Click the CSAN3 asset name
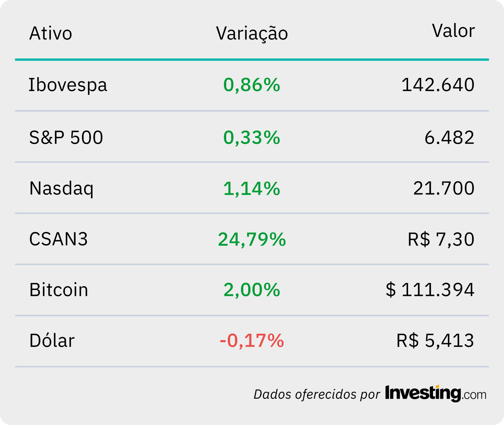 click(59, 239)
